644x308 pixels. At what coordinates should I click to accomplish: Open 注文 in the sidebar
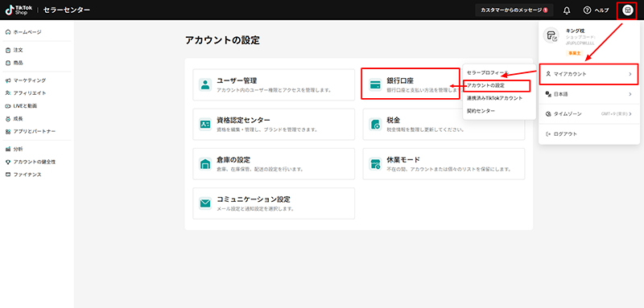coord(18,50)
